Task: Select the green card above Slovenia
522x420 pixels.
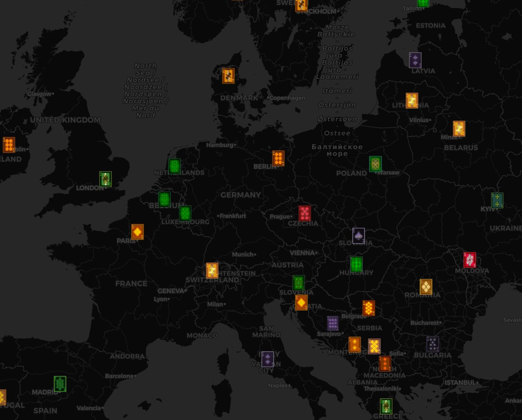Action: tap(299, 283)
